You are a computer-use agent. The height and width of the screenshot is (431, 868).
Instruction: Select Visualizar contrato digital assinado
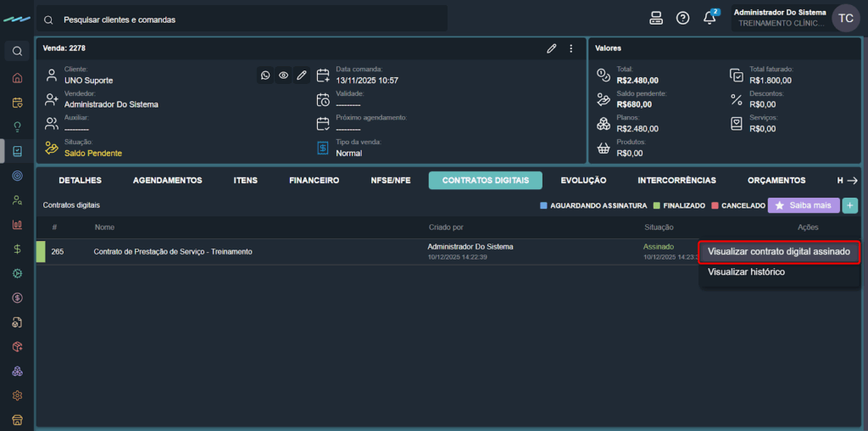pyautogui.click(x=778, y=252)
